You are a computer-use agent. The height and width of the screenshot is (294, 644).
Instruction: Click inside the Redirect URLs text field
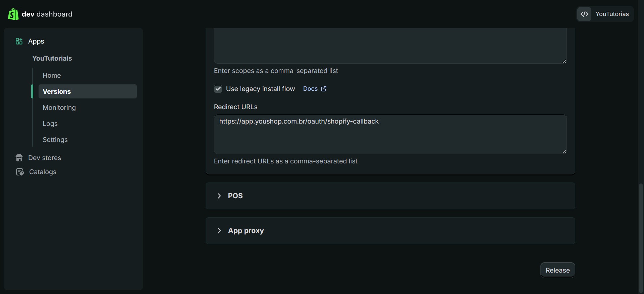pyautogui.click(x=390, y=134)
